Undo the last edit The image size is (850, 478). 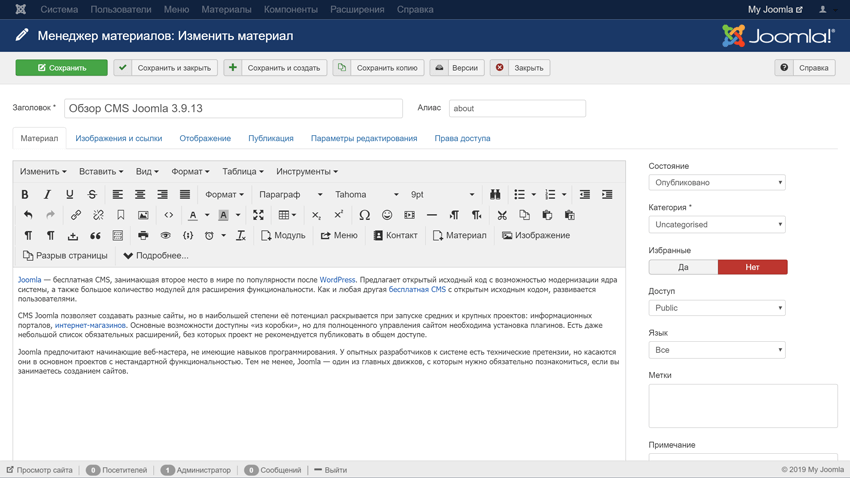[28, 215]
